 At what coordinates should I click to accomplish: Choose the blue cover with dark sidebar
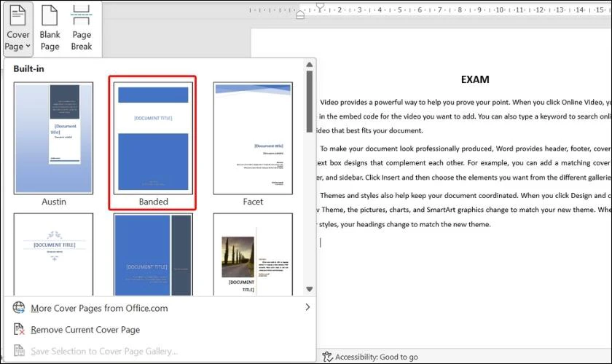click(x=153, y=254)
